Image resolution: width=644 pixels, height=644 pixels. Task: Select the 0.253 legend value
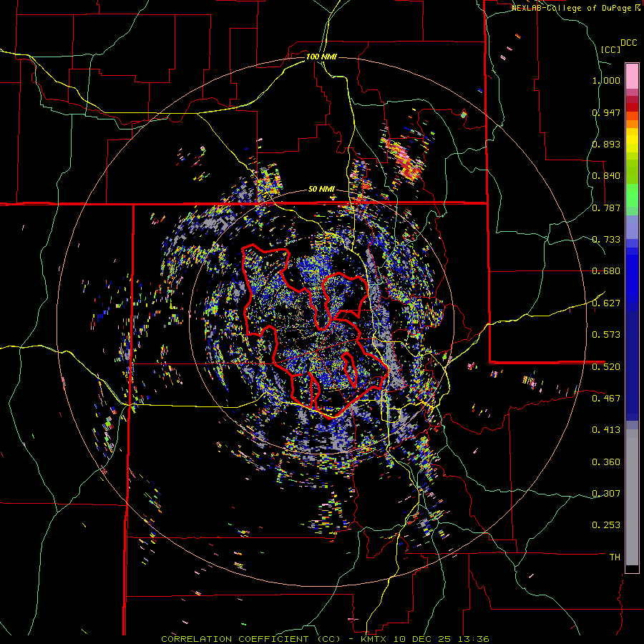click(606, 525)
